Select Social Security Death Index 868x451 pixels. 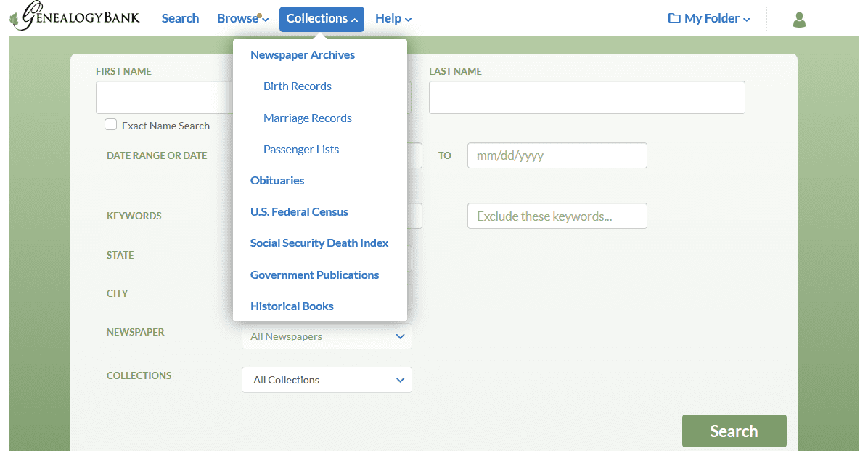point(319,243)
